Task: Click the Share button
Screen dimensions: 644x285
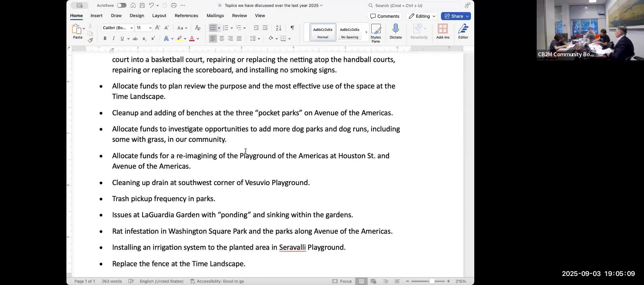Action: tap(456, 16)
